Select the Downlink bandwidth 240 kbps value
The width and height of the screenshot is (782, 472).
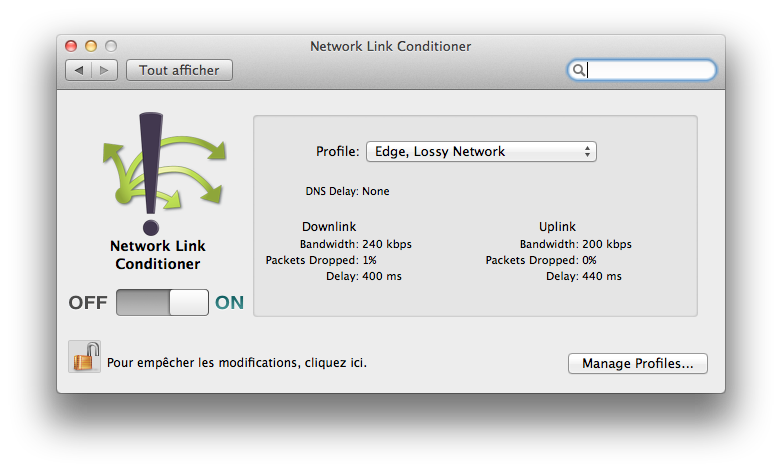click(x=386, y=244)
